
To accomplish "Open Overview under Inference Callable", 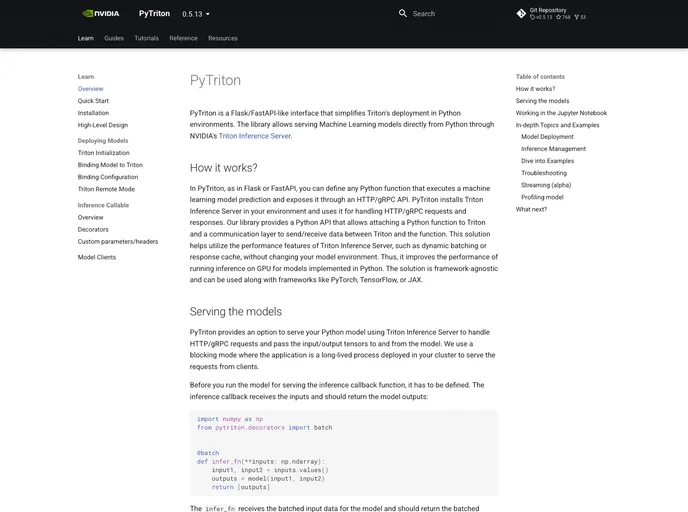I will tap(90, 217).
